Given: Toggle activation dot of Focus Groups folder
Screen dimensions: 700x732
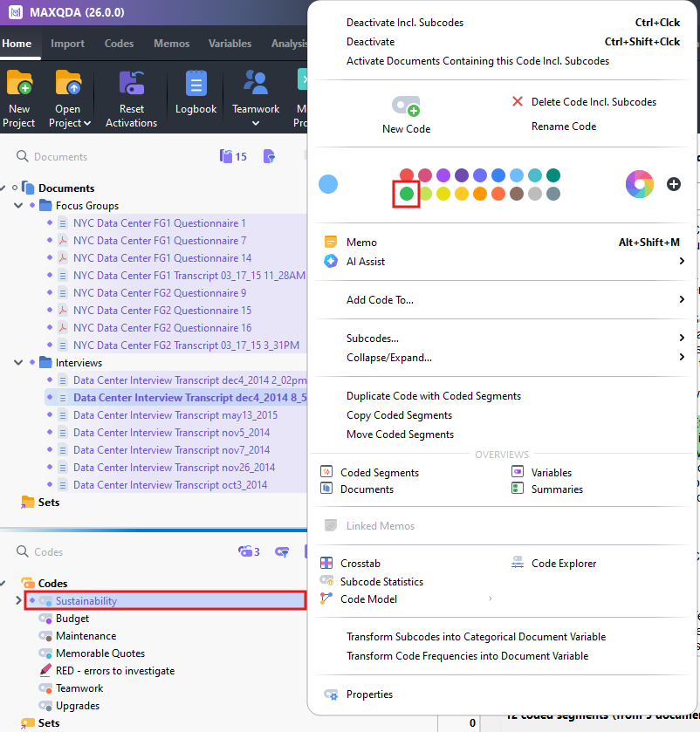Looking at the screenshot, I should pos(32,205).
